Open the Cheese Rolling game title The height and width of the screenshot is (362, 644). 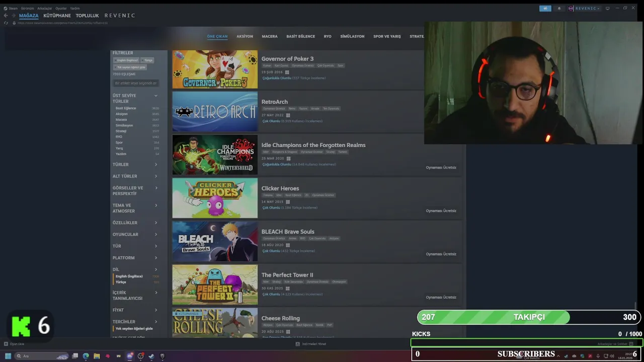(x=281, y=318)
